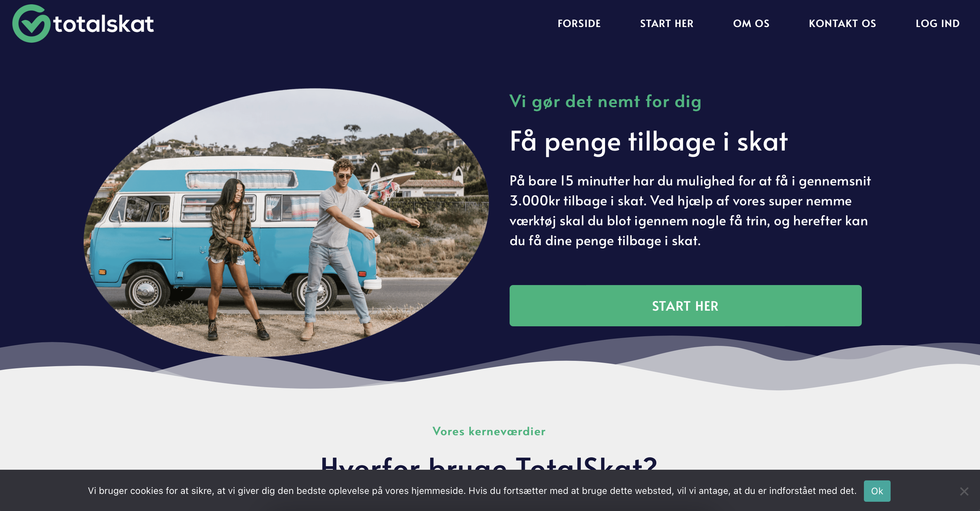The width and height of the screenshot is (980, 511).
Task: Click the cookie notice text
Action: [x=472, y=491]
